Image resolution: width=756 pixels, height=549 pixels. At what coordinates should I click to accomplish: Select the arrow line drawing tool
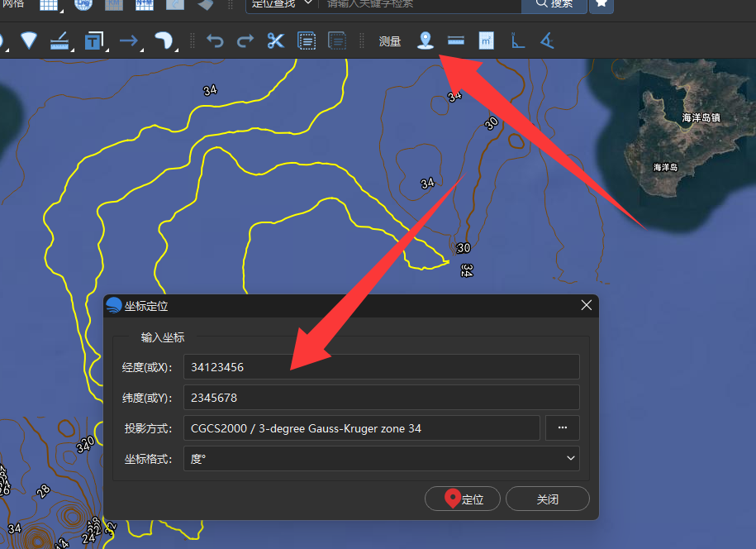(x=129, y=41)
